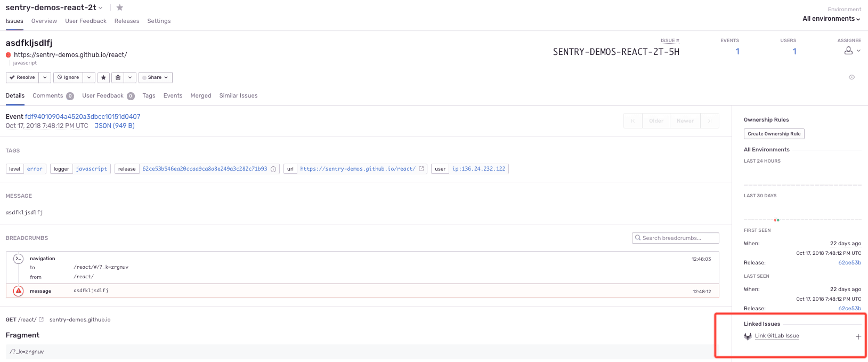
Task: Click the event markers in Last 30 Days chart
Action: click(x=776, y=220)
